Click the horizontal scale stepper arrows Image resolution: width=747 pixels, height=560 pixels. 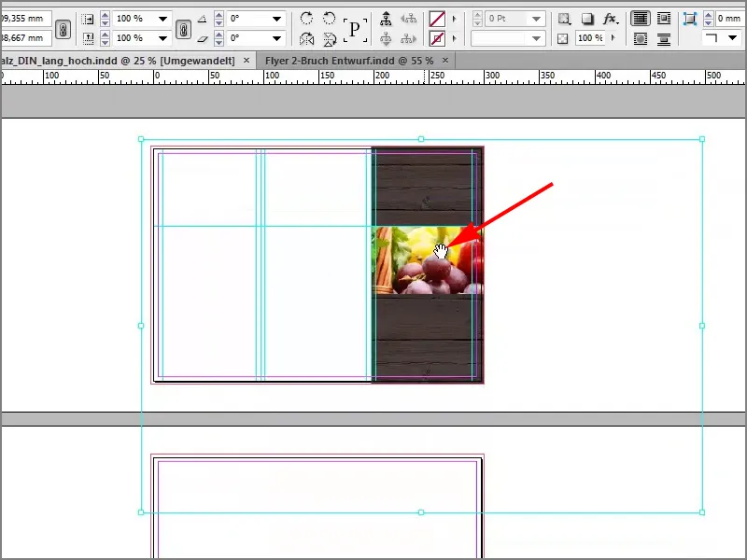click(105, 19)
